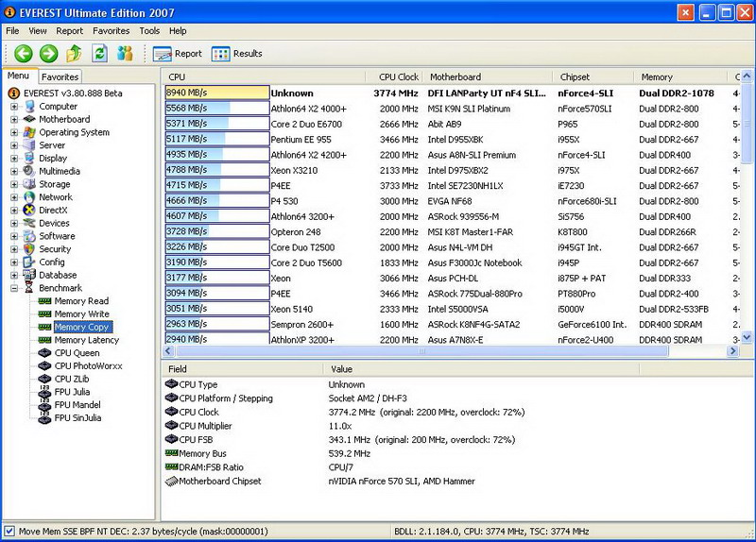The width and height of the screenshot is (756, 542).
Task: Select the Core 2 Duo E6700 row
Action: click(454, 124)
